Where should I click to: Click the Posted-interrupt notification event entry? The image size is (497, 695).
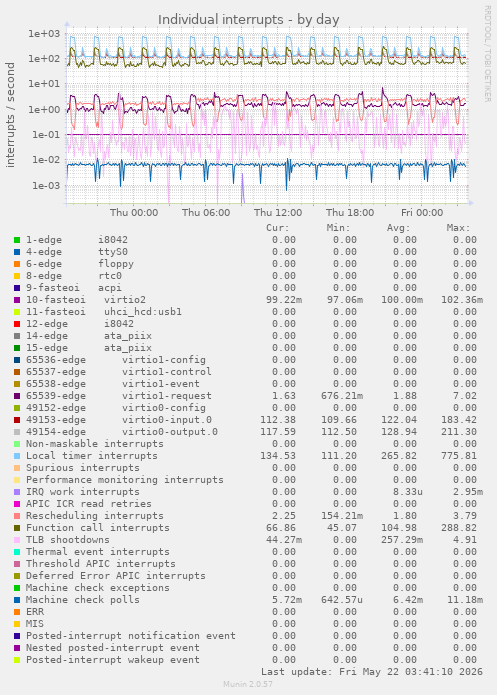[x=131, y=636]
